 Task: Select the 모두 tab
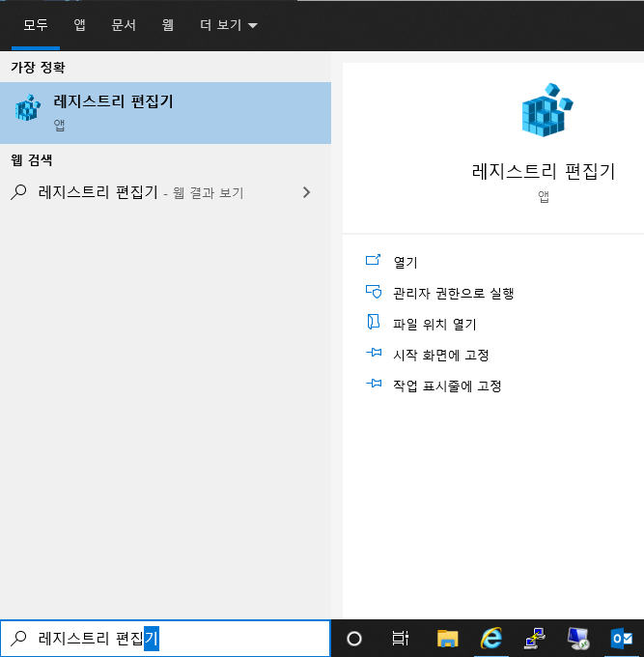pos(36,25)
